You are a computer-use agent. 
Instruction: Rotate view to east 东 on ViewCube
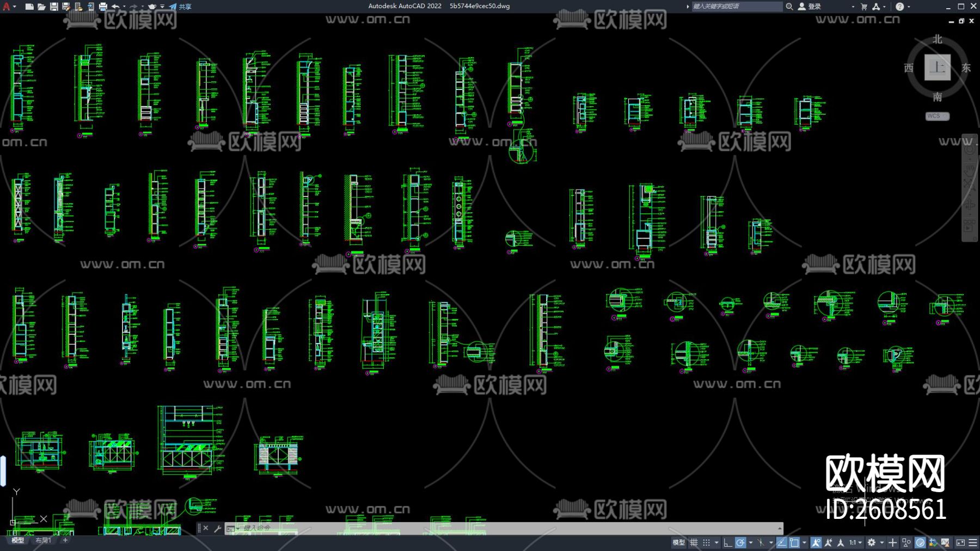[966, 68]
